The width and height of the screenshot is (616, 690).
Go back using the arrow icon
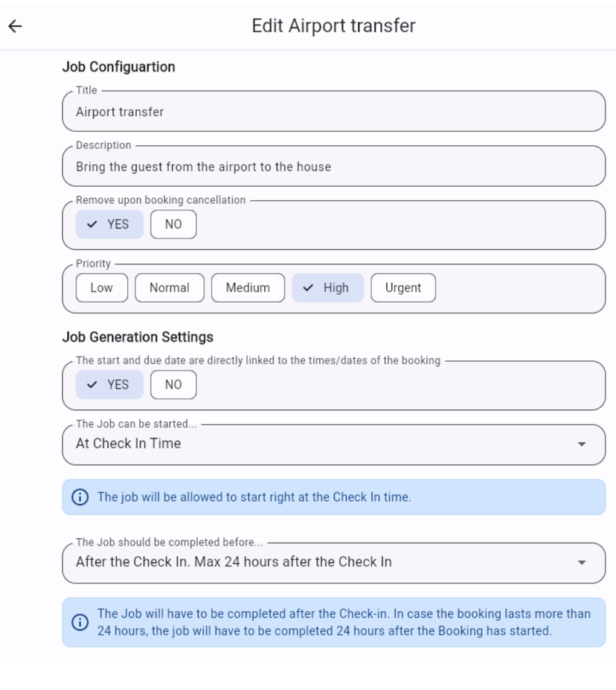15,26
